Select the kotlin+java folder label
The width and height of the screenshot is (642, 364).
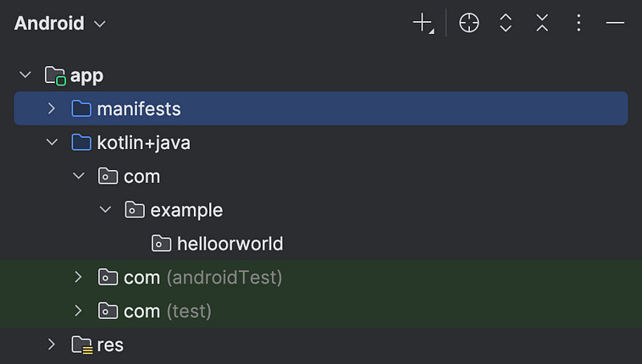144,143
